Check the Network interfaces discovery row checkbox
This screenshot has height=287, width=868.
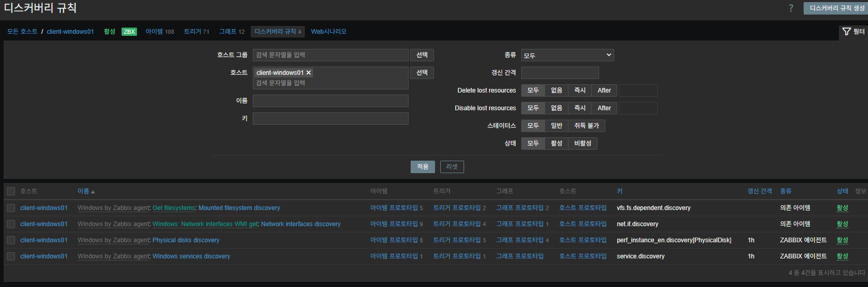11,224
